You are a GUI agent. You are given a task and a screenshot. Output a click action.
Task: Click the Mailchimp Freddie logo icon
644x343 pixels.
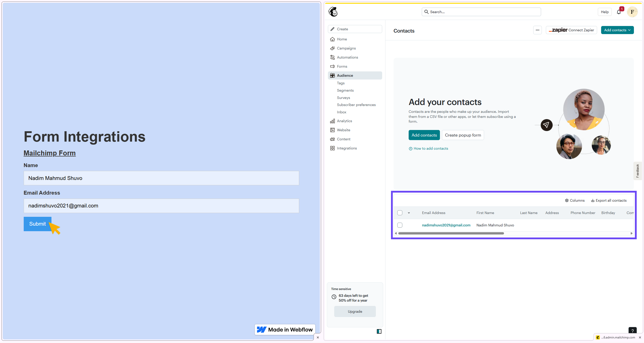(333, 12)
